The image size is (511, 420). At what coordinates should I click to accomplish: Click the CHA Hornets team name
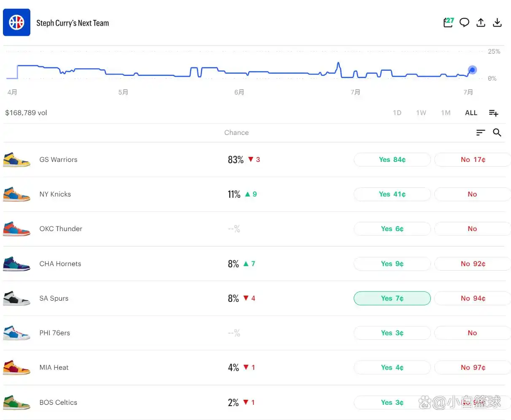click(60, 264)
